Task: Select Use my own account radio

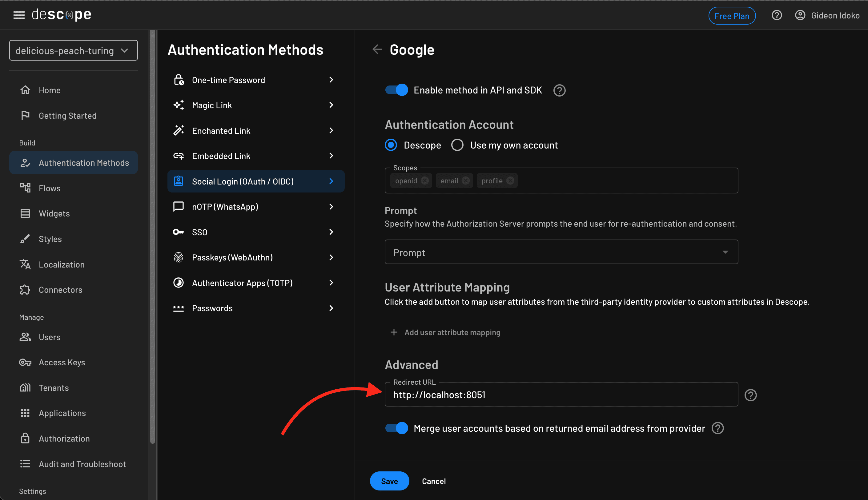Action: 457,145
